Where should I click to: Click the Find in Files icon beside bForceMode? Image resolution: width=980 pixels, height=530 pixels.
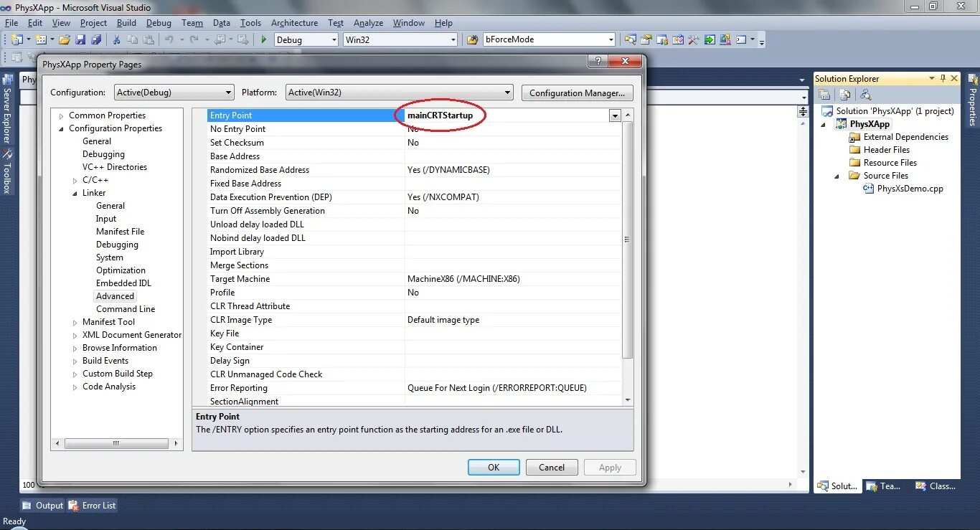pyautogui.click(x=472, y=39)
